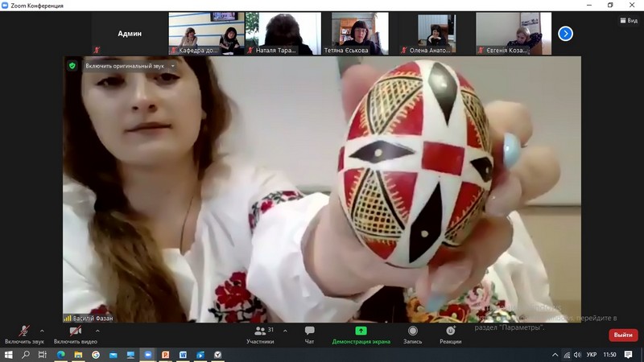644x362 pixels.
Task: Click the red Выйти leave button
Action: tap(623, 335)
